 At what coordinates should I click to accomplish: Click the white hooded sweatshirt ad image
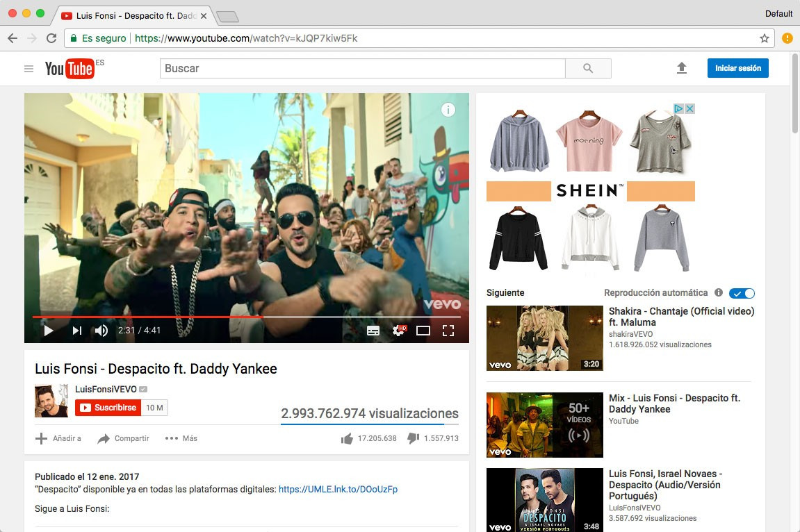(x=590, y=238)
